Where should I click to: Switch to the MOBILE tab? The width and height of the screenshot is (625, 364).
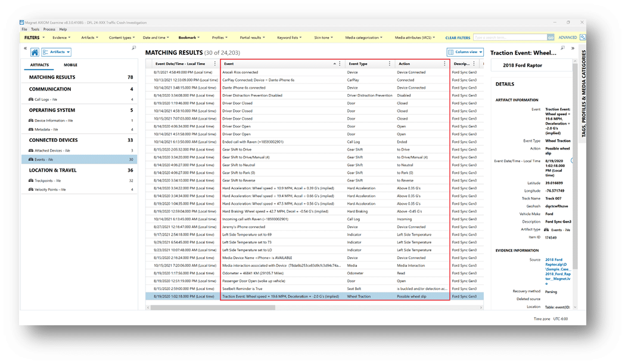pyautogui.click(x=70, y=65)
